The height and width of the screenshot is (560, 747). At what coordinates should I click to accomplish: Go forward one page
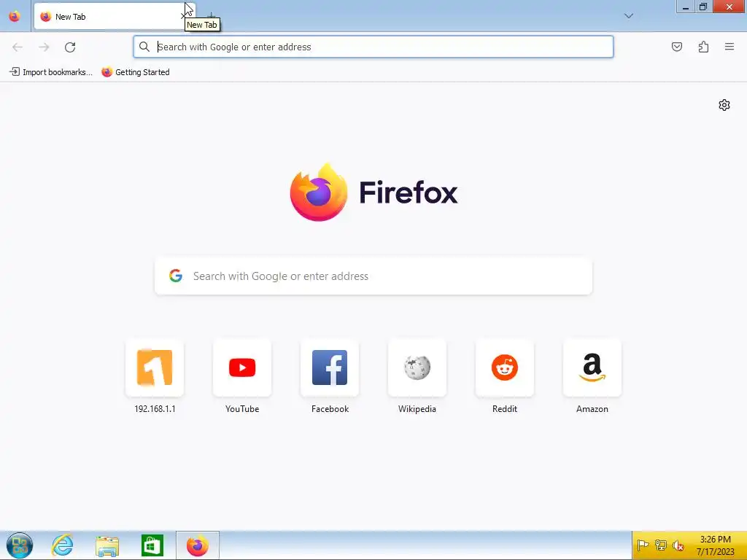pyautogui.click(x=44, y=47)
